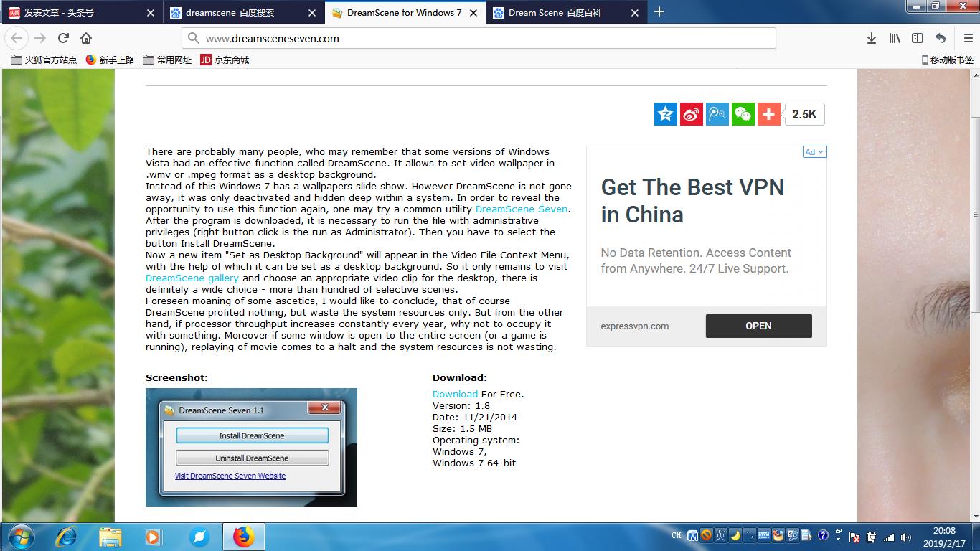
Task: Click the Get The Best VPN ad headline
Action: (692, 201)
